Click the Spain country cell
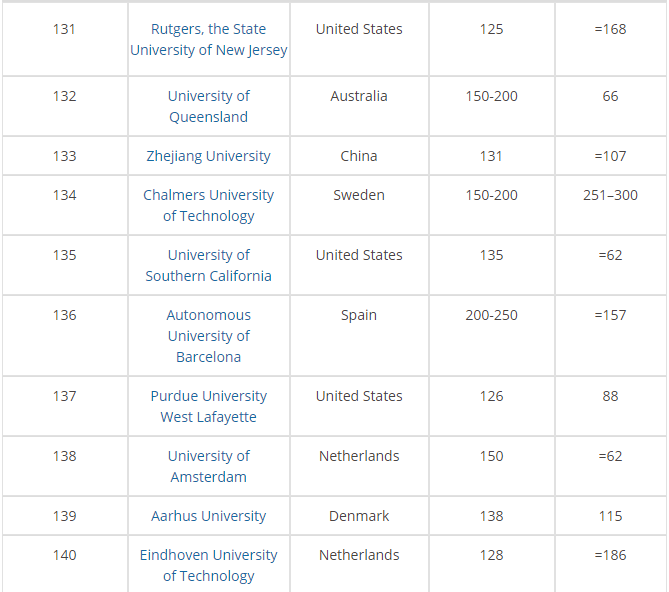 coord(359,315)
